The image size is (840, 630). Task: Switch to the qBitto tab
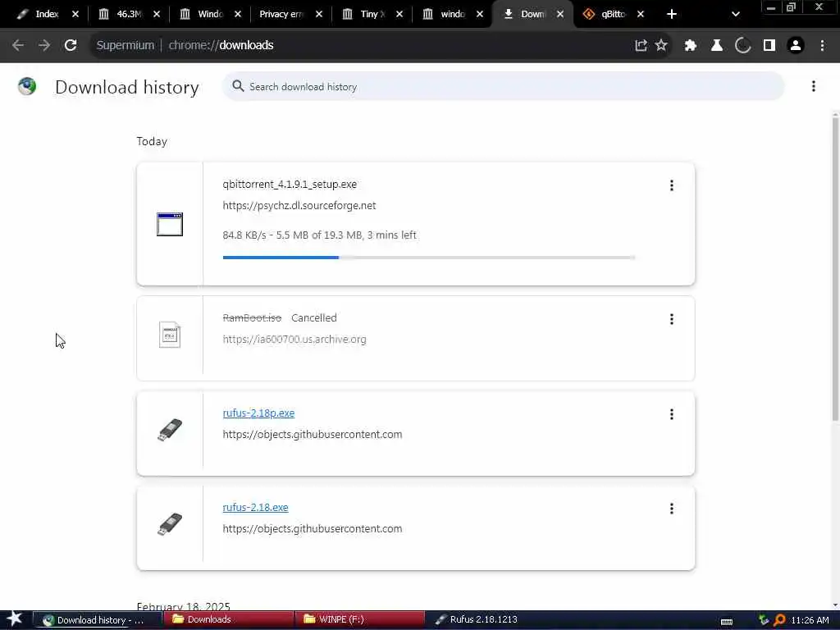[x=613, y=15]
